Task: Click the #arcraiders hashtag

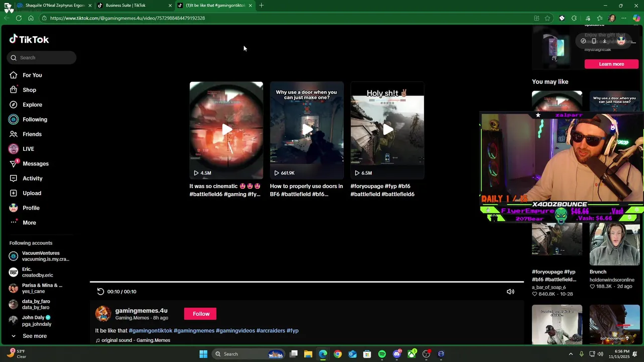Action: pos(271,331)
